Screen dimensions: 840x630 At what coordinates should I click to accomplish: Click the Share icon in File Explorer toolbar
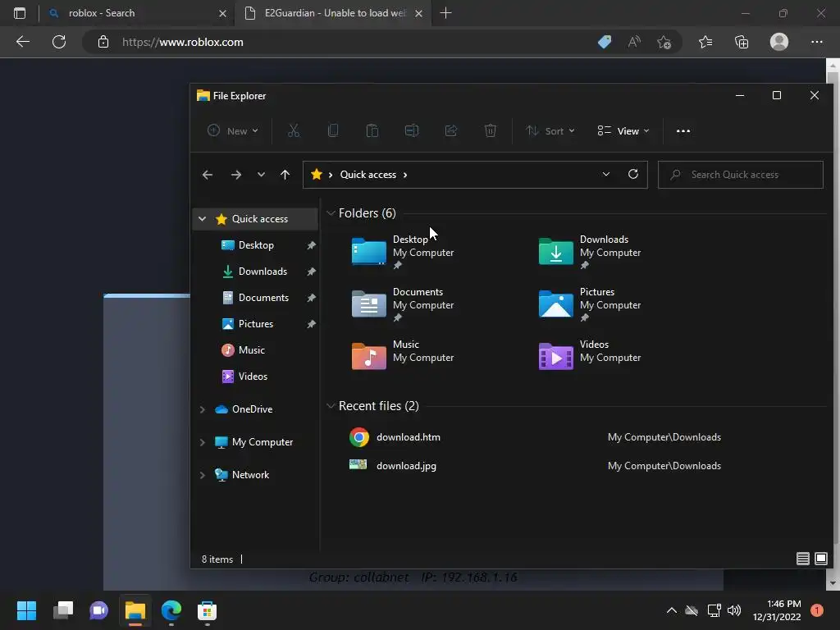coord(451,130)
